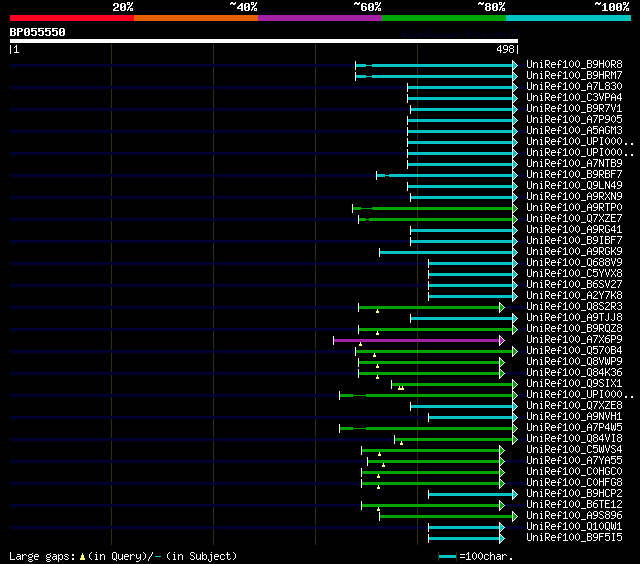Viewport: 640px width, 564px height.
Task: Click the orange ~40% legend segment
Action: (x=196, y=18)
